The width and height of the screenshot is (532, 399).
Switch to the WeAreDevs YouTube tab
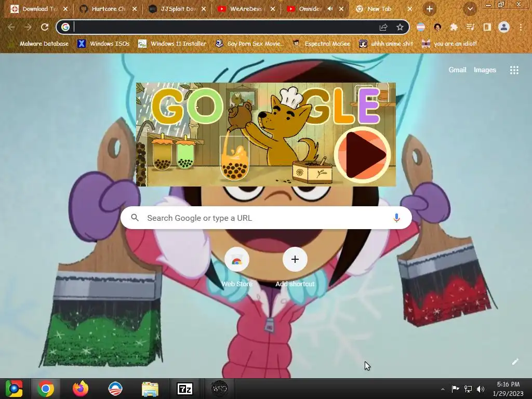pos(246,9)
